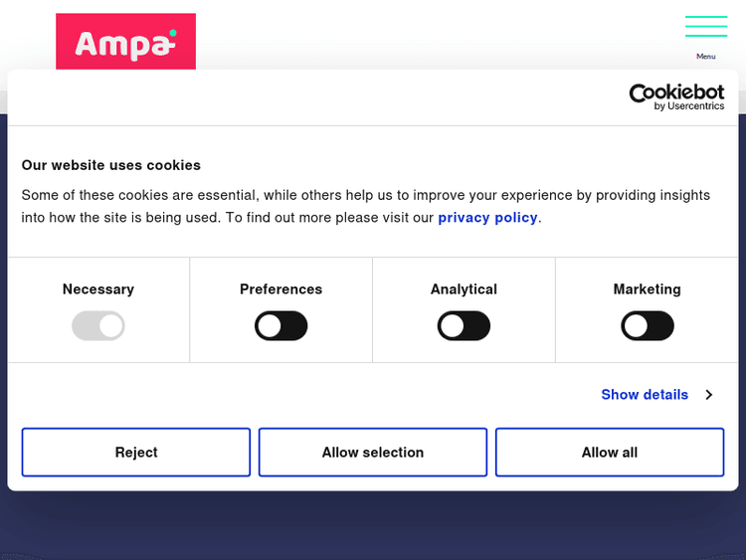Open the hamburger menu icon
746x560 pixels.
pos(705,27)
